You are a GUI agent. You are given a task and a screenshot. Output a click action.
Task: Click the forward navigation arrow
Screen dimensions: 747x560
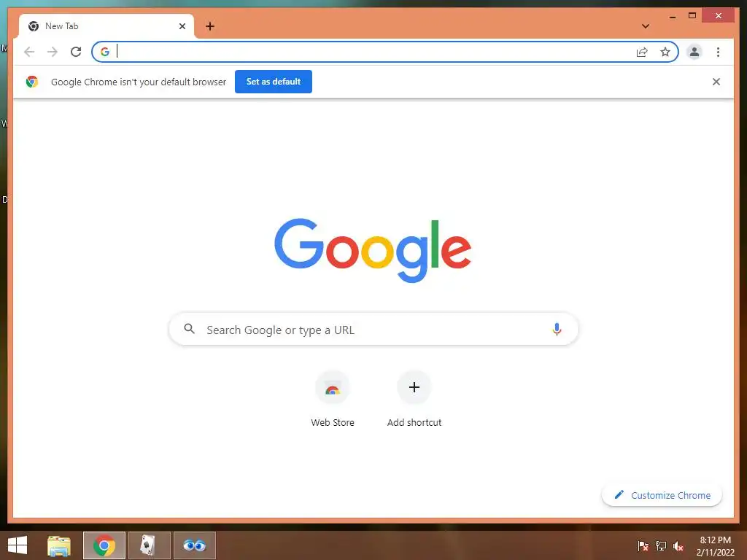[53, 52]
